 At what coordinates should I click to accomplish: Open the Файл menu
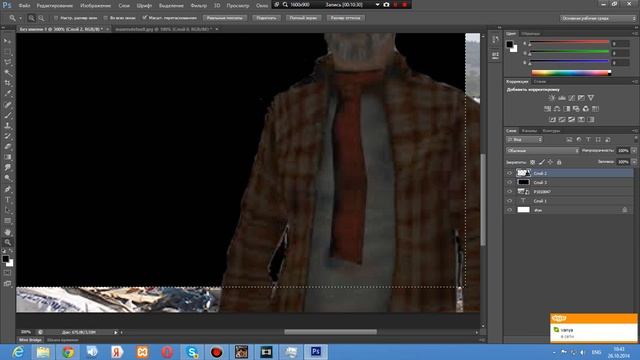pos(24,6)
